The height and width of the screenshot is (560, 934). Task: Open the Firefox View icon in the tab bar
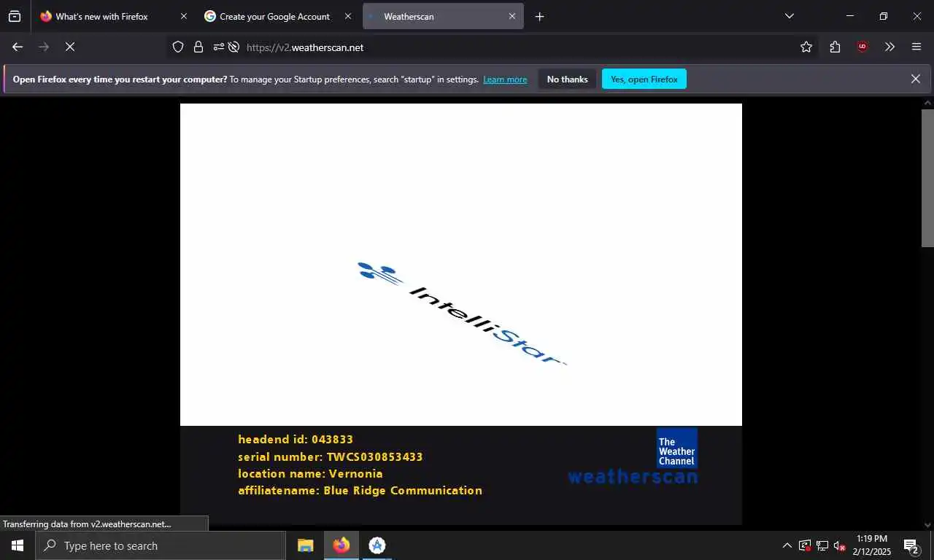[x=15, y=16]
